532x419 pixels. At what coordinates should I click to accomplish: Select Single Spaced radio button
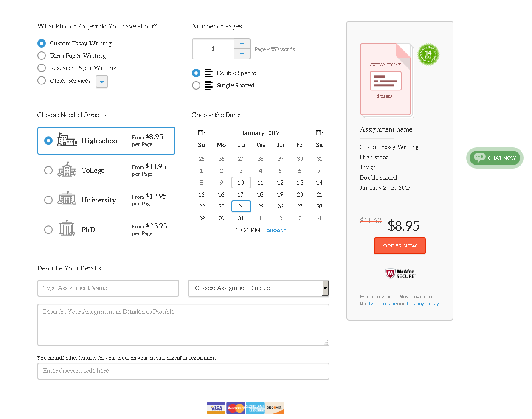click(196, 85)
